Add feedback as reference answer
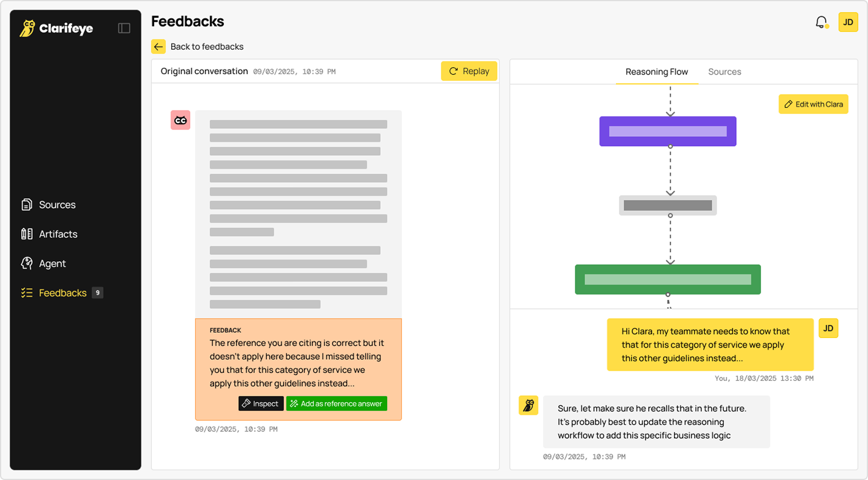Viewport: 868px width, 480px height. pos(337,404)
